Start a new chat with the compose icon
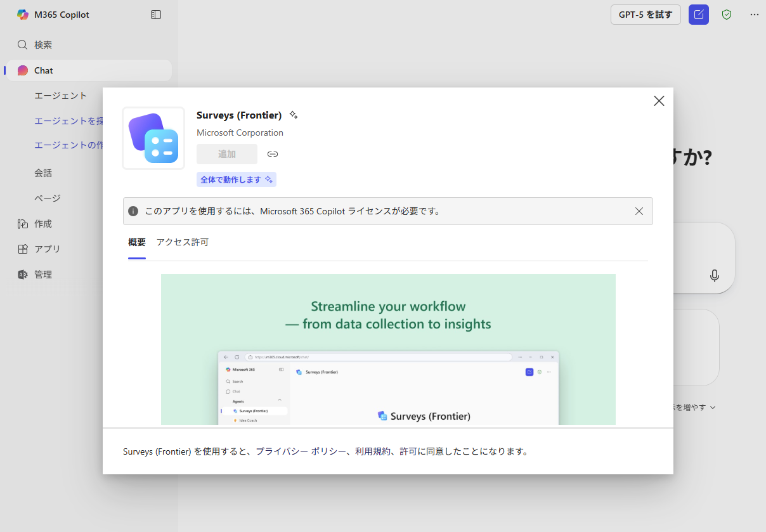Image resolution: width=766 pixels, height=532 pixels. [698, 14]
